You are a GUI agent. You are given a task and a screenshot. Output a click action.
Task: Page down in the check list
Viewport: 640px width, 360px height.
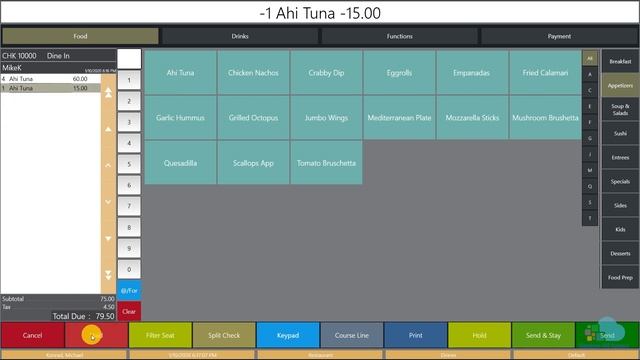pos(108,238)
